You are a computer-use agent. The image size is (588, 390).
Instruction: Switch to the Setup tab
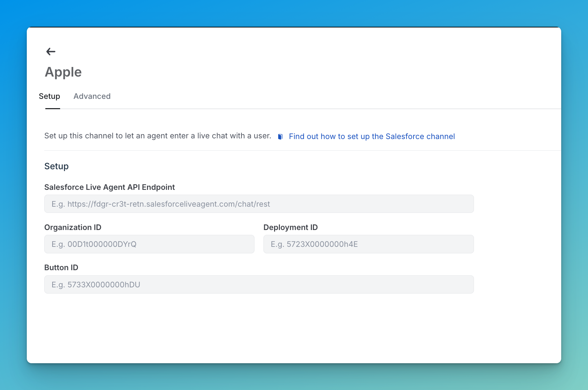49,96
